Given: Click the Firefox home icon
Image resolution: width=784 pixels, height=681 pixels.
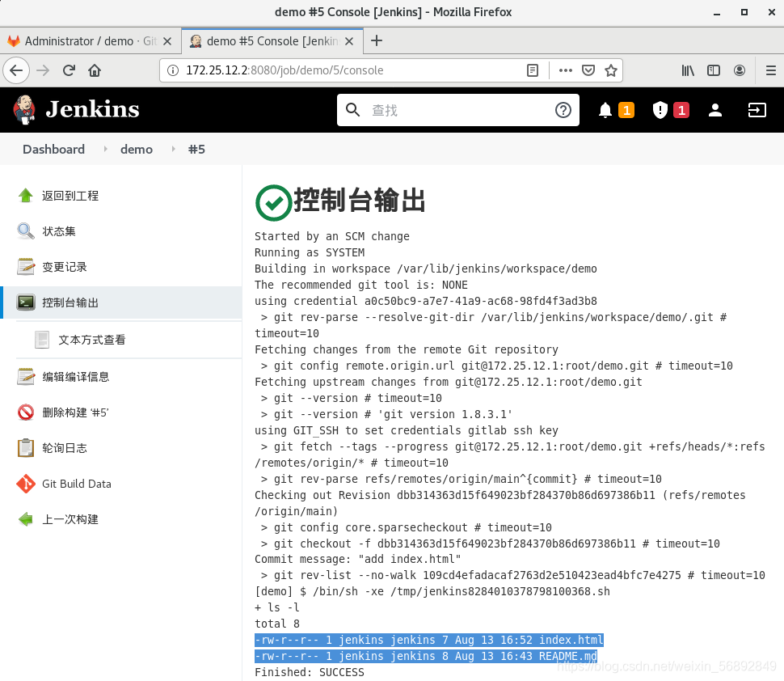Looking at the screenshot, I should (x=95, y=70).
